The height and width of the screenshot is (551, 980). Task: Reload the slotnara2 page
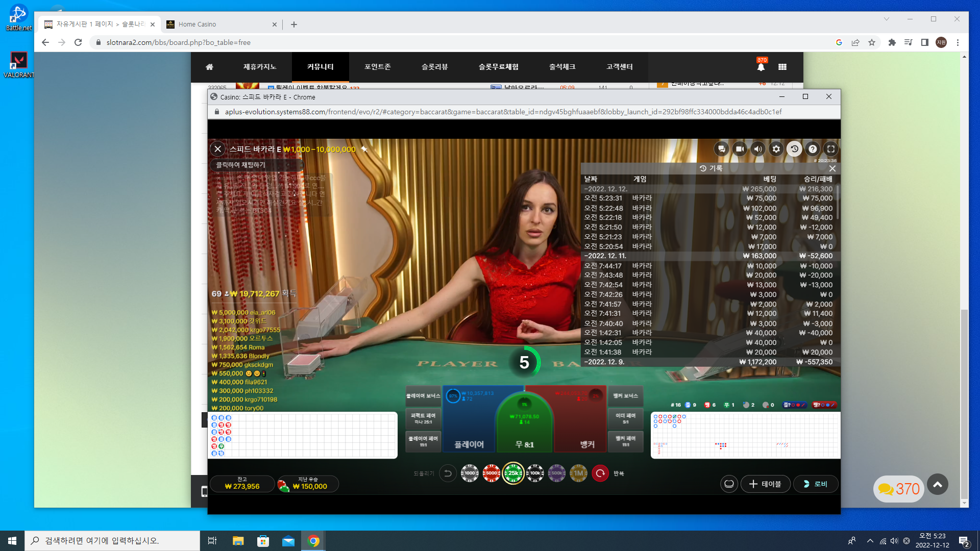[x=78, y=42]
